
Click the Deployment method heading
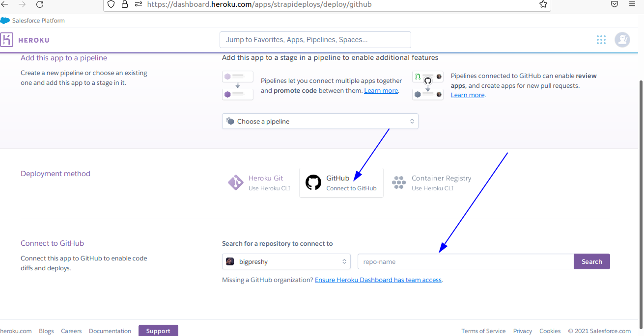[56, 174]
